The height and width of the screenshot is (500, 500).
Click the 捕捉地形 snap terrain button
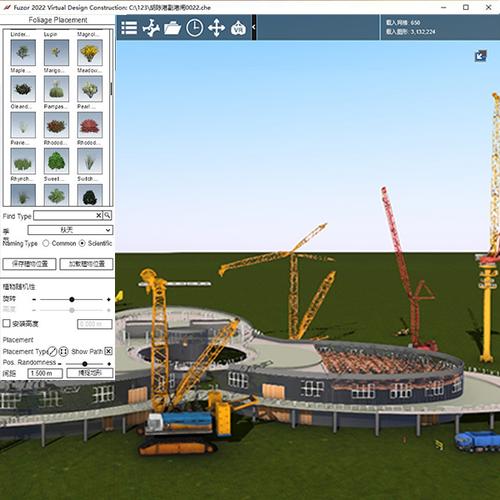90,373
